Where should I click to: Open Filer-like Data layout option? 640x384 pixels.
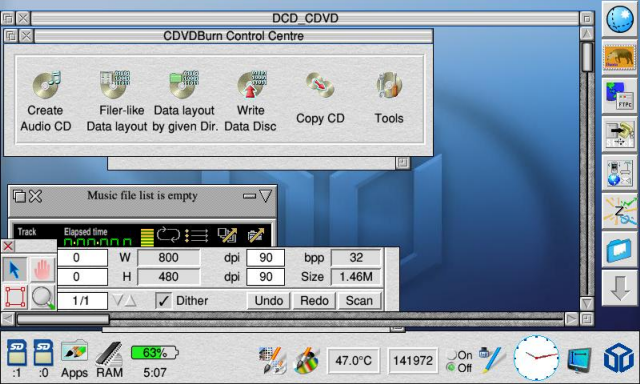pos(116,101)
